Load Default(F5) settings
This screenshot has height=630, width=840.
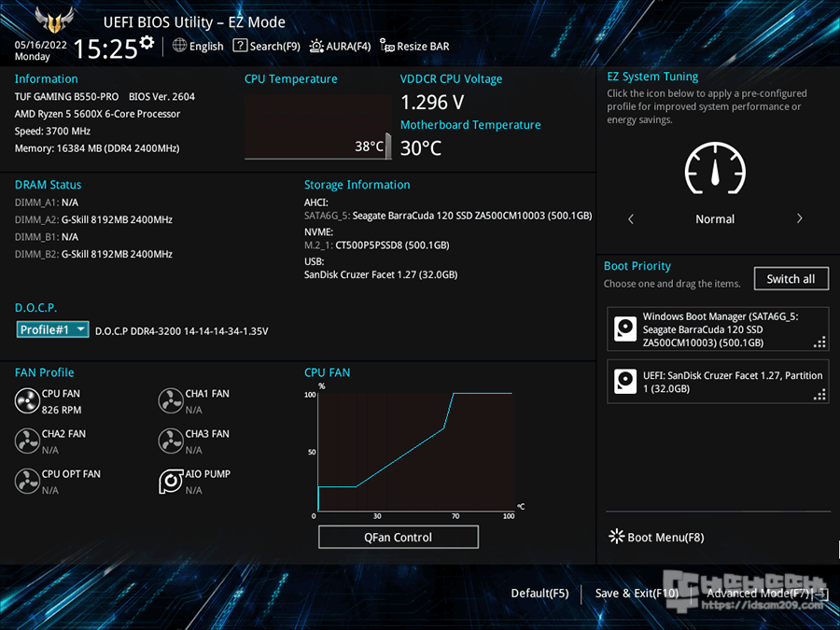539,593
